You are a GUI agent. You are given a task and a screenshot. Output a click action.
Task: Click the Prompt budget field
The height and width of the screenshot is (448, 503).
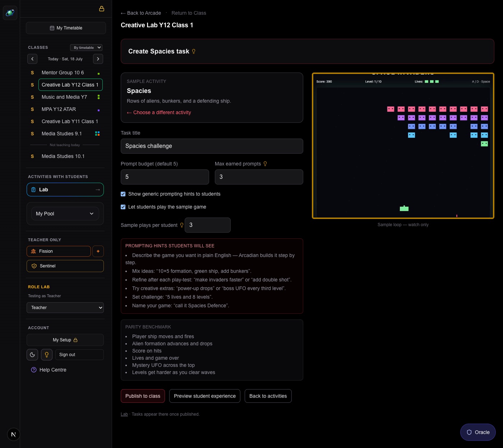click(165, 177)
